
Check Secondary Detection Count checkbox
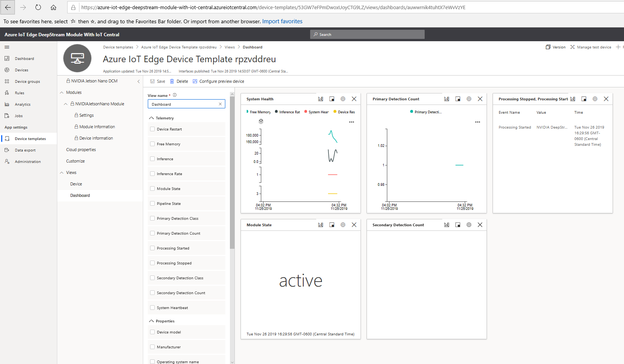click(153, 293)
